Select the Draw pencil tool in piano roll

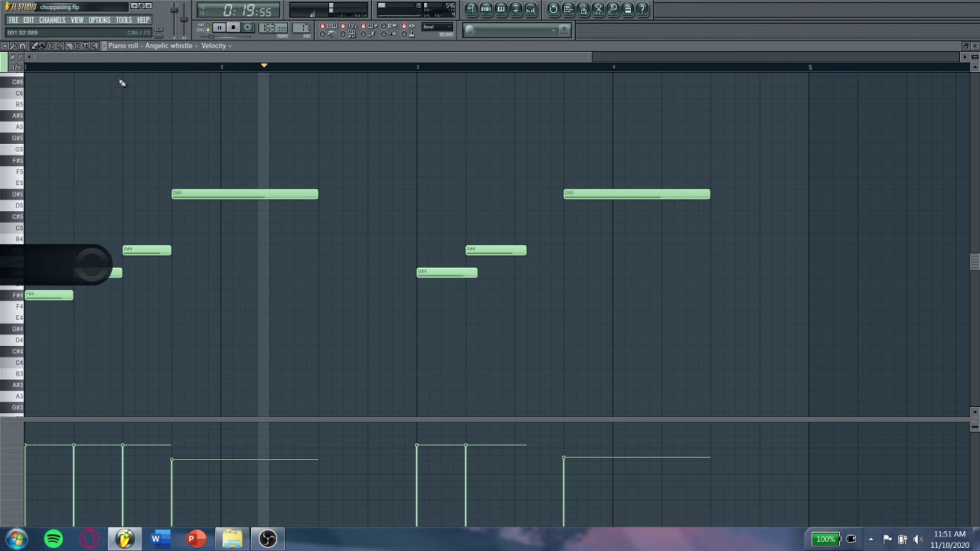(x=34, y=46)
